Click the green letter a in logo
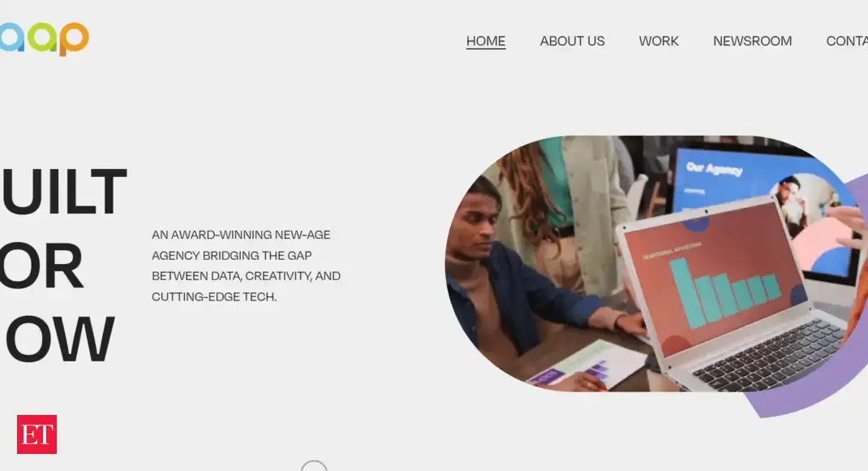The image size is (868, 471). (43, 37)
